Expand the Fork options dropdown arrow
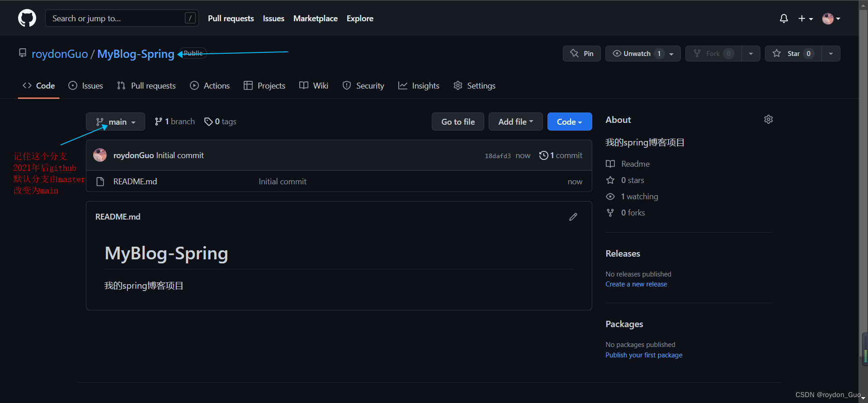 coord(751,53)
